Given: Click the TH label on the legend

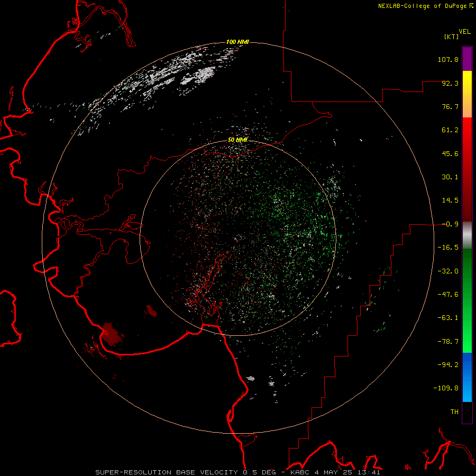Looking at the screenshot, I should click(x=454, y=412).
